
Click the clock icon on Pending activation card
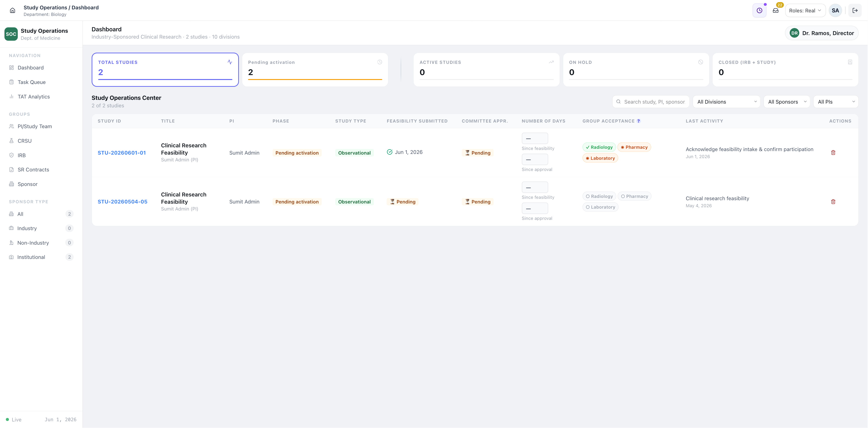[x=379, y=62]
